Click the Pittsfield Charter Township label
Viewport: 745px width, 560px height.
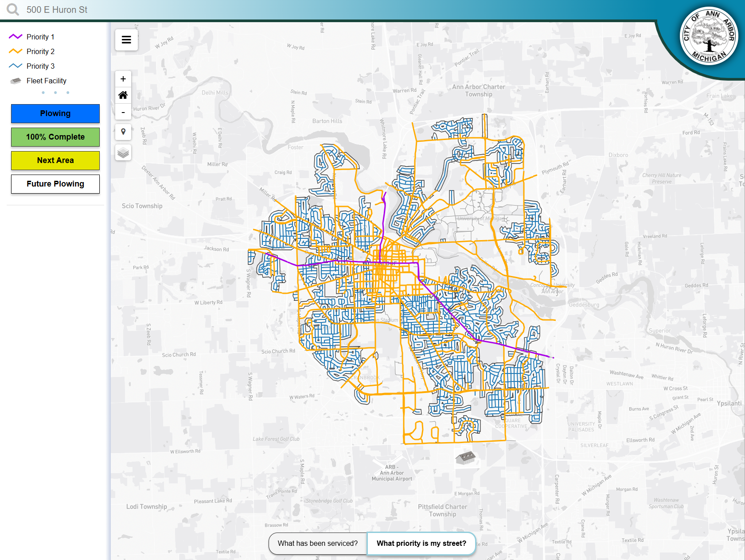pos(442,510)
